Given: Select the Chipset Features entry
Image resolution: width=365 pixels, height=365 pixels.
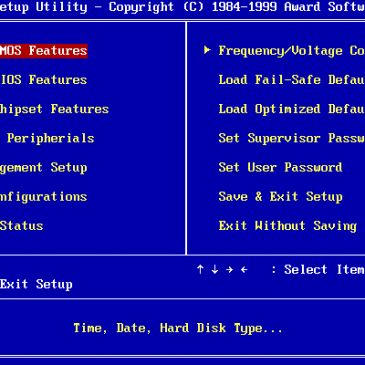Looking at the screenshot, I should pyautogui.click(x=54, y=109).
